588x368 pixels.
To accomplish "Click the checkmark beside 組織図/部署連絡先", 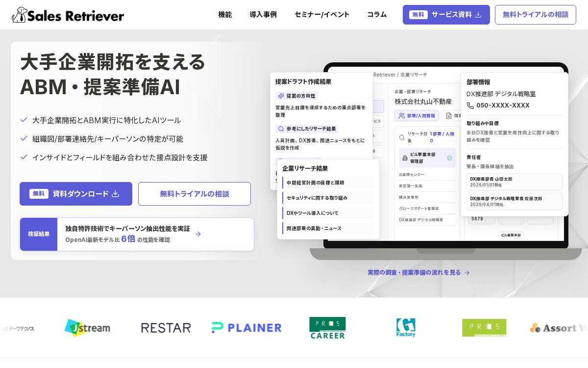I will [24, 138].
